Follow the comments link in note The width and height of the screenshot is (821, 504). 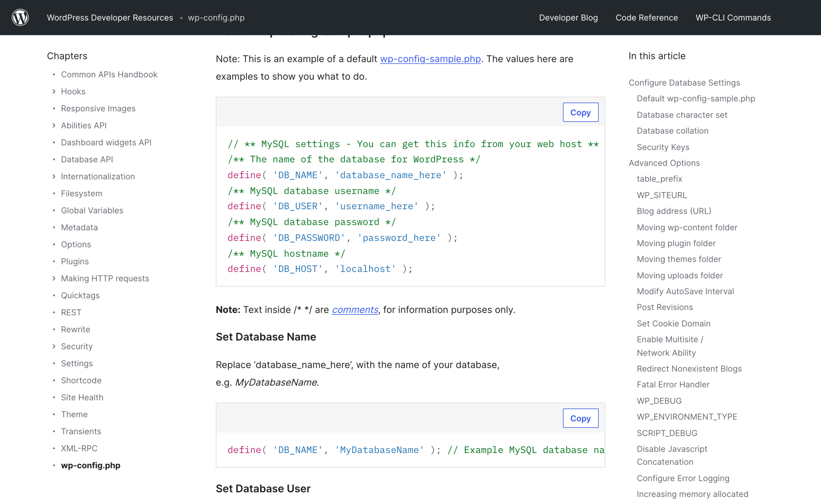[355, 310]
